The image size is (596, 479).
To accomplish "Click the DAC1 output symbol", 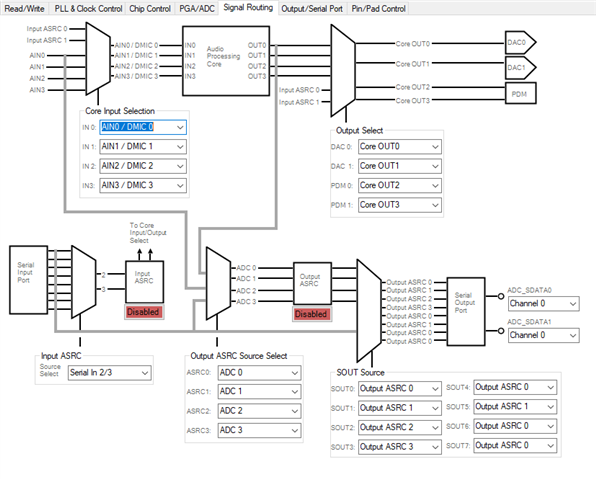I will [520, 68].
